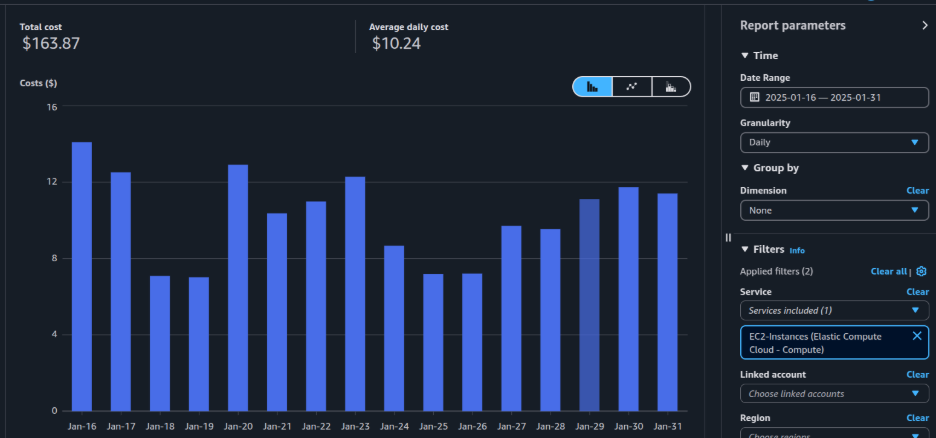Switch to stacked bar chart view
Screen dimensions: 936x438
pos(671,87)
